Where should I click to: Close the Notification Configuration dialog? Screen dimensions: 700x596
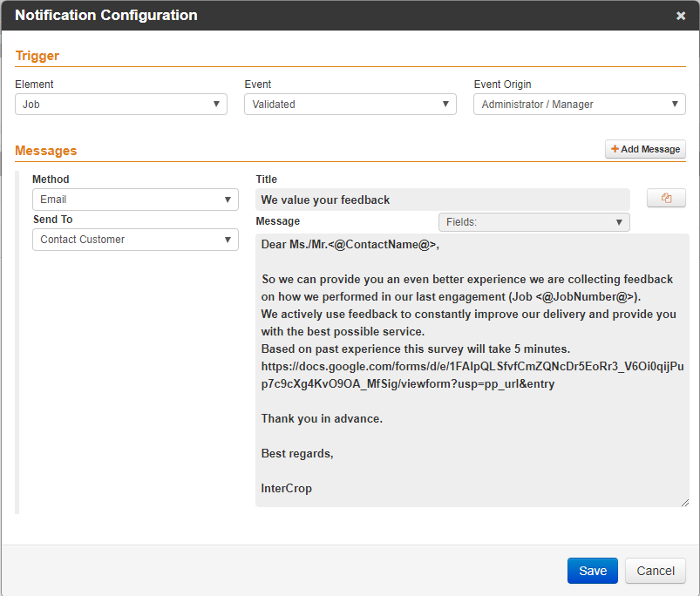pos(680,16)
